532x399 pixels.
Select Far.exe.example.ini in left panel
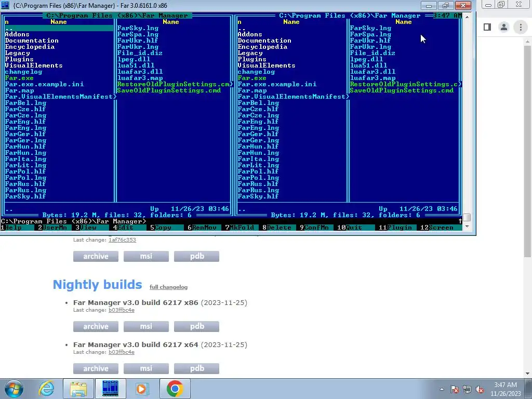pyautogui.click(x=45, y=84)
